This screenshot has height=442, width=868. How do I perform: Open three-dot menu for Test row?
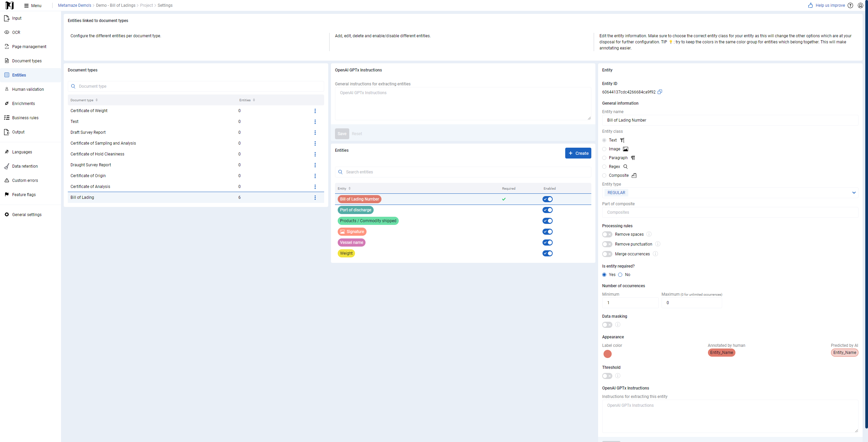[x=315, y=122]
